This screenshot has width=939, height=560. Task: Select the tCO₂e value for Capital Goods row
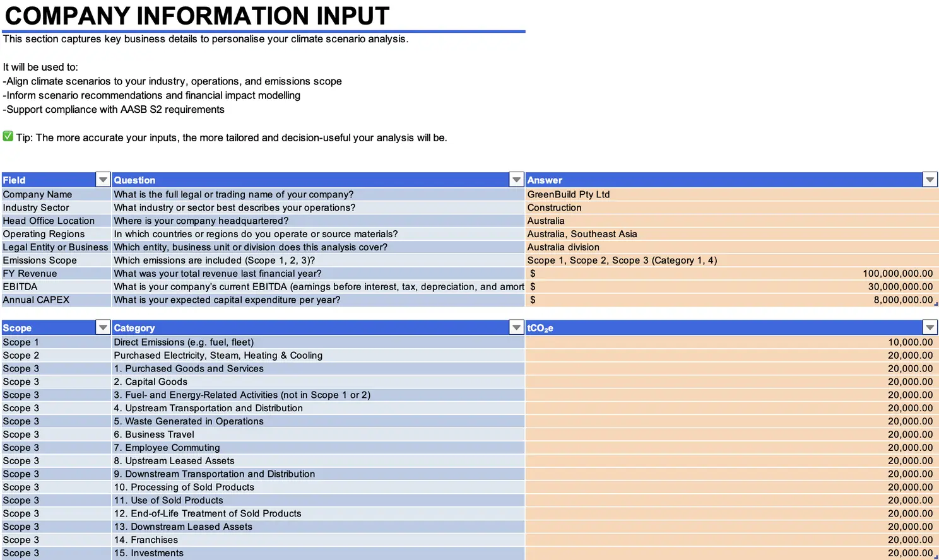[x=732, y=382]
